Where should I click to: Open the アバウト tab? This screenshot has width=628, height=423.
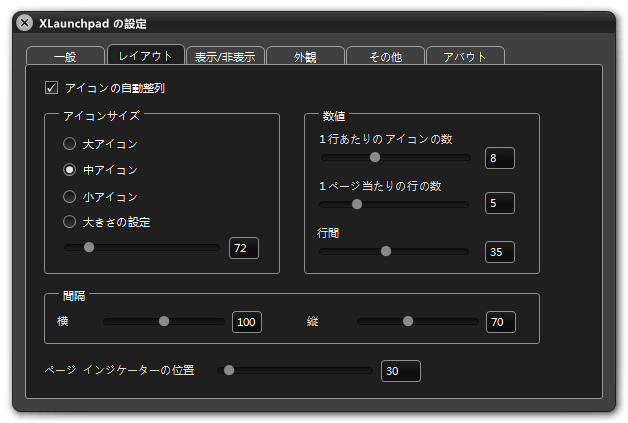coord(465,56)
